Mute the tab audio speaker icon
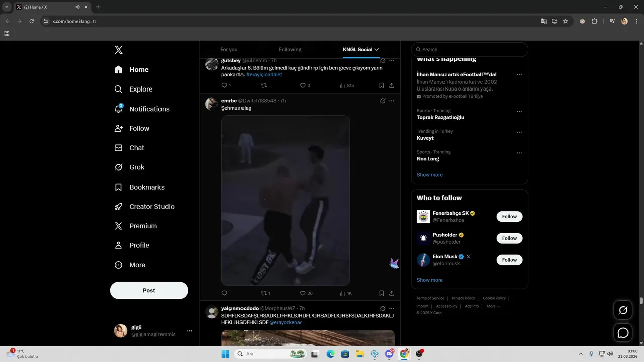The image size is (644, 362). click(x=78, y=7)
